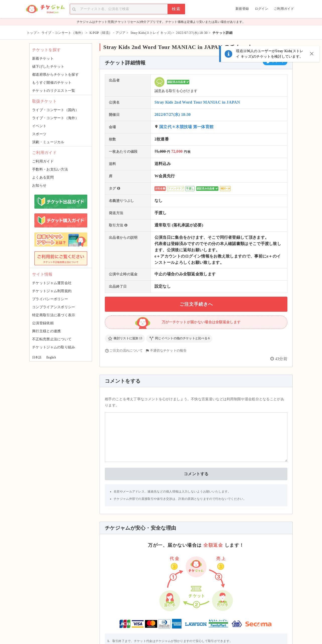Open 不正転売禁止法について link
Image resolution: width=322 pixels, height=644 pixels.
point(52,339)
